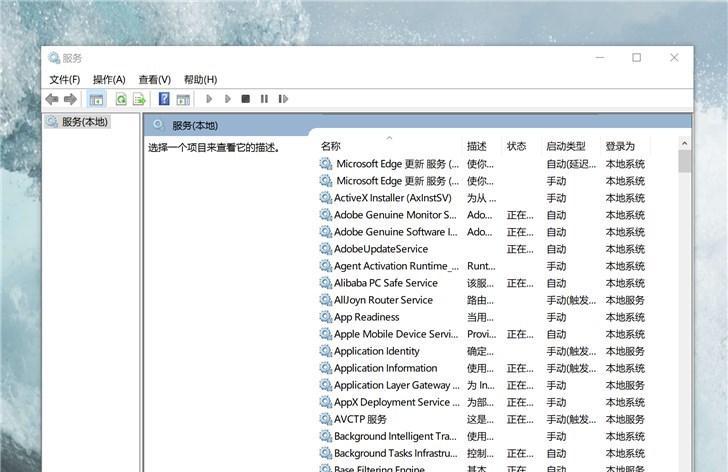The height and width of the screenshot is (472, 728).
Task: Click 本地服务 login for AVCTP 服务
Action: 625,419
